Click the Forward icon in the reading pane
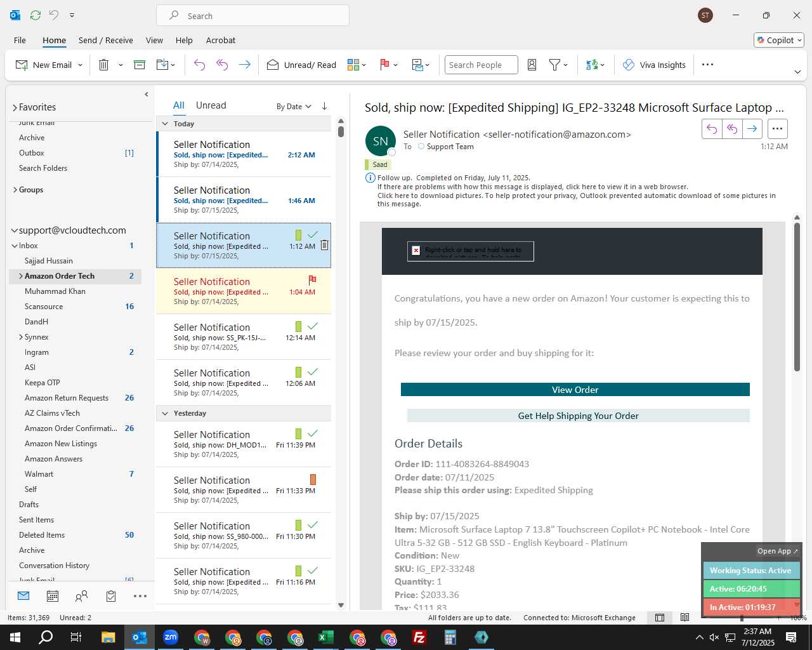This screenshot has height=650, width=812. 752,129
